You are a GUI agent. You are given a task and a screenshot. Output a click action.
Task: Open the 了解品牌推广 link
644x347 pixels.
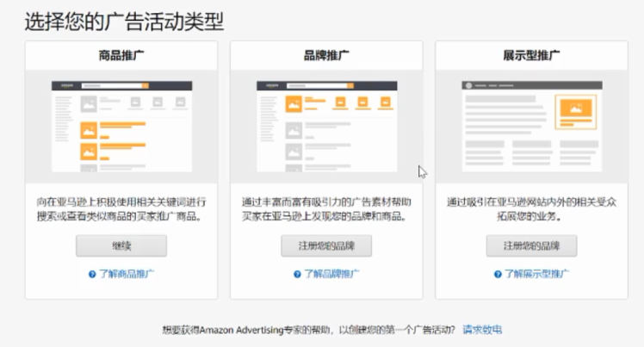coord(331,274)
